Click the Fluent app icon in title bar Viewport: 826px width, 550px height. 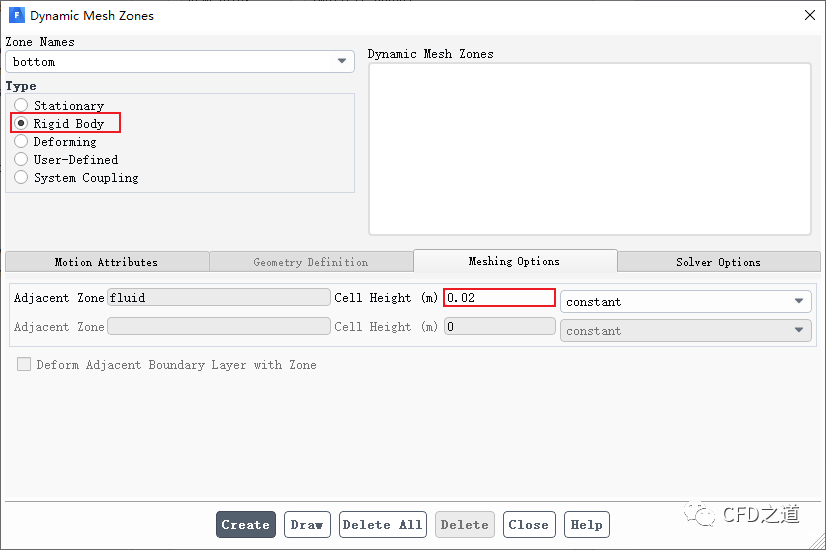click(x=17, y=15)
